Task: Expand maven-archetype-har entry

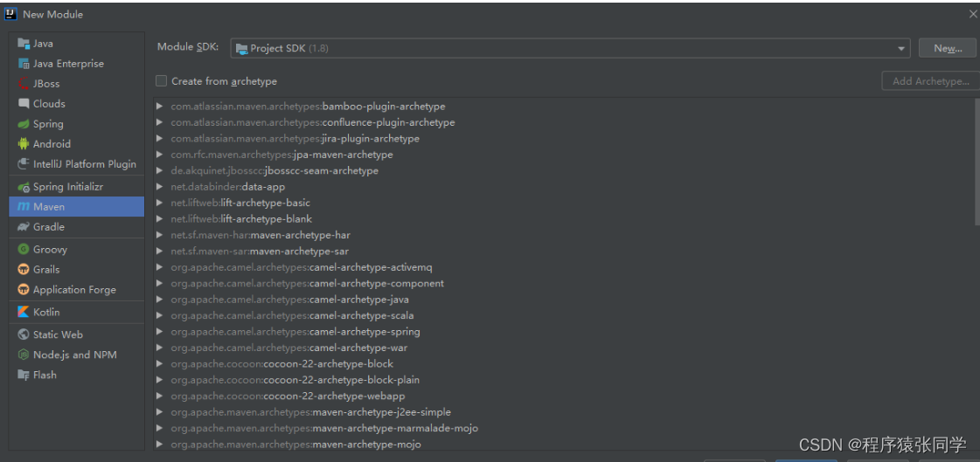Action: click(x=160, y=236)
